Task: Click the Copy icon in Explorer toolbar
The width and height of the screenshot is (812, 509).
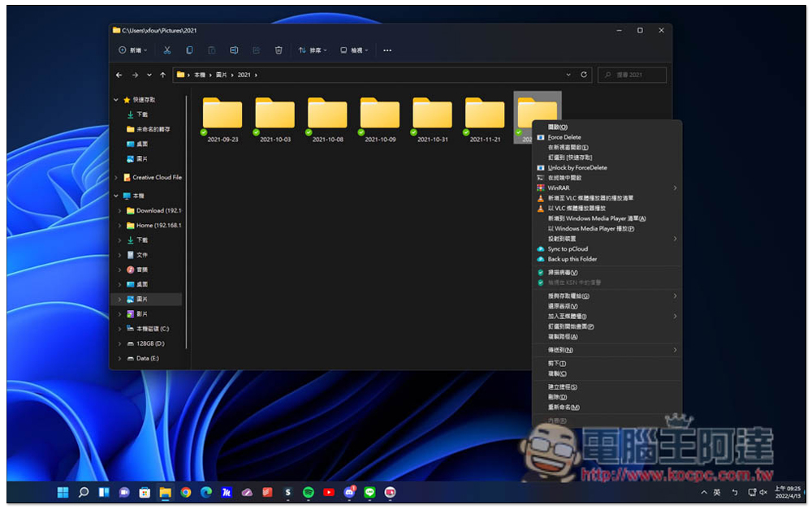Action: point(189,50)
